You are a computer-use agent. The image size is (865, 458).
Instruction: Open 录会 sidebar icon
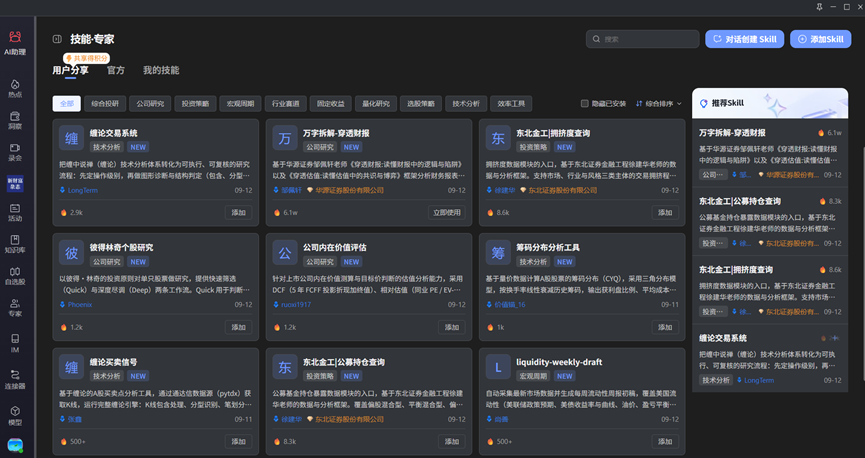(15, 152)
